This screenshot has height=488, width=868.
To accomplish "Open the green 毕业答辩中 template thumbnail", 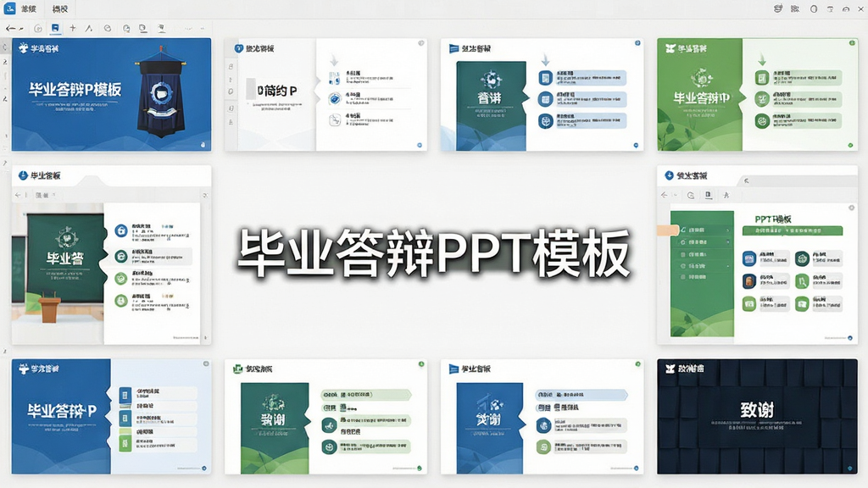I will (757, 95).
